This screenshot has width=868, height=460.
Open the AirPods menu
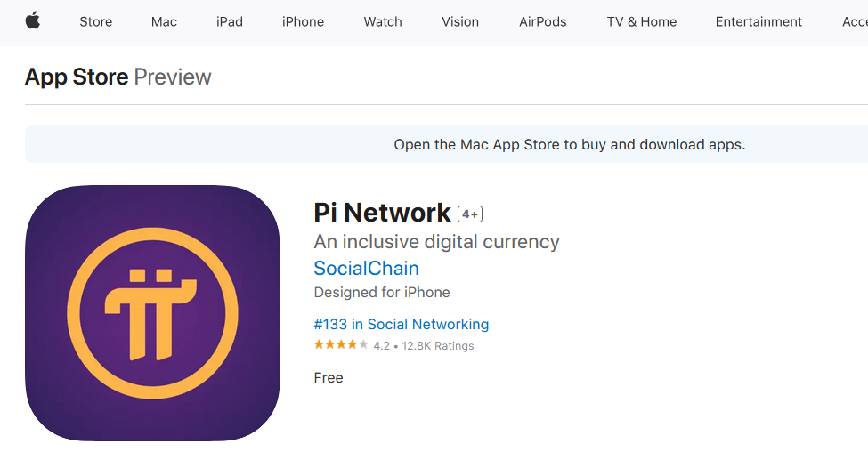[x=542, y=21]
